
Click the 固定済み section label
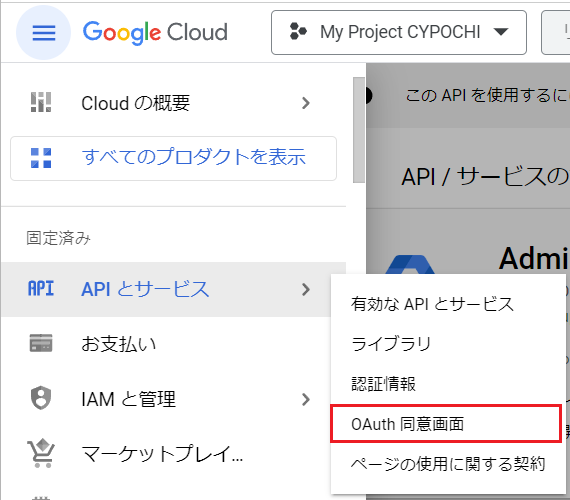pos(58,239)
